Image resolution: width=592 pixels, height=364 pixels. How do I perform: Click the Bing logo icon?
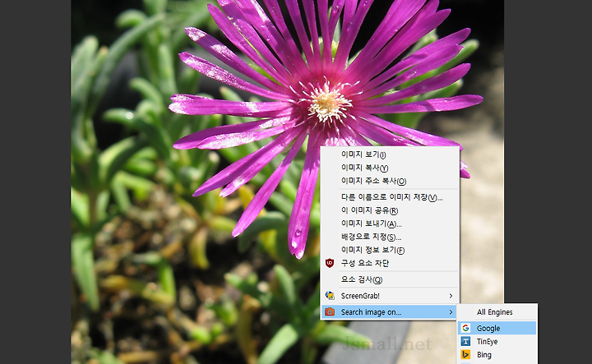click(x=465, y=355)
